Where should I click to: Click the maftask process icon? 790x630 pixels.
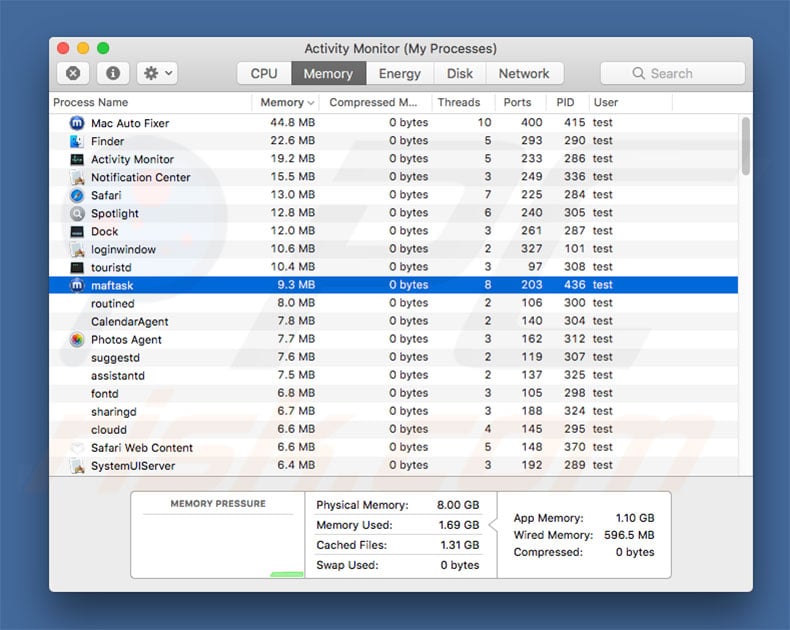77,285
